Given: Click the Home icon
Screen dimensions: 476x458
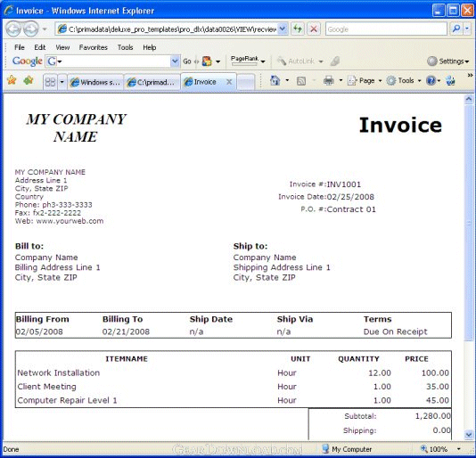Looking at the screenshot, I should click(x=275, y=81).
